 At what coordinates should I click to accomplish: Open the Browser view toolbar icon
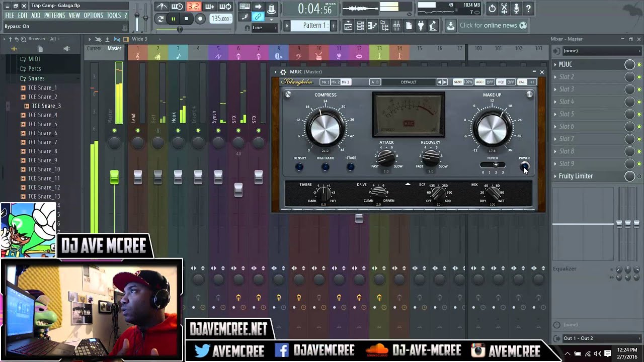[385, 26]
